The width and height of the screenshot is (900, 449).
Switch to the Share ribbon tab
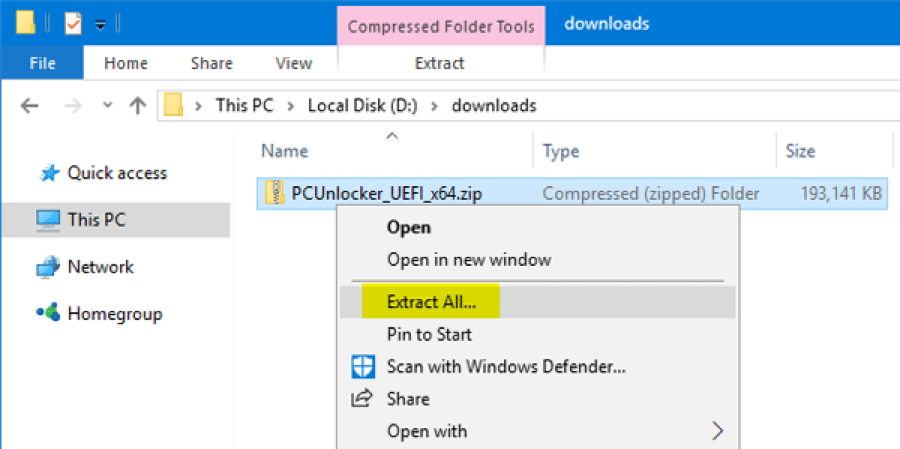tap(212, 63)
